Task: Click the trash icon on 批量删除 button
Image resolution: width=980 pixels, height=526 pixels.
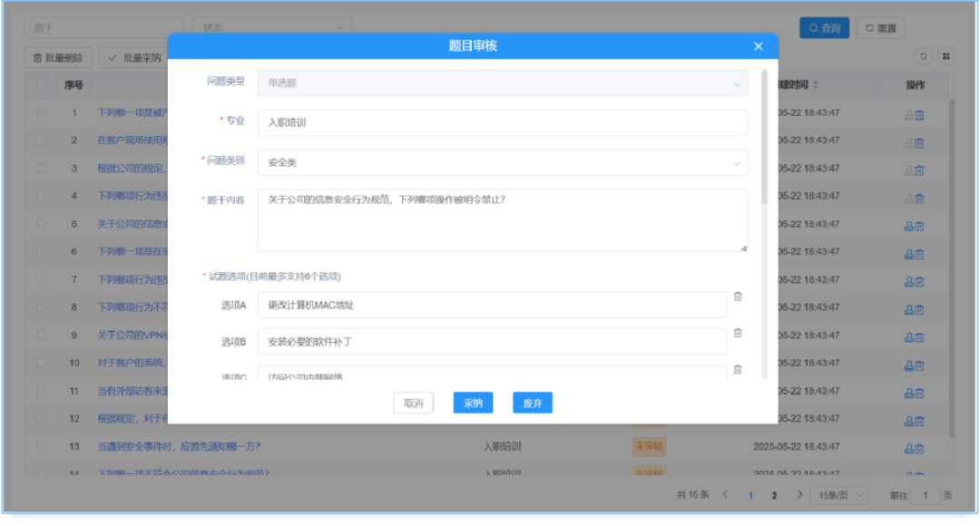Action: click(x=35, y=56)
